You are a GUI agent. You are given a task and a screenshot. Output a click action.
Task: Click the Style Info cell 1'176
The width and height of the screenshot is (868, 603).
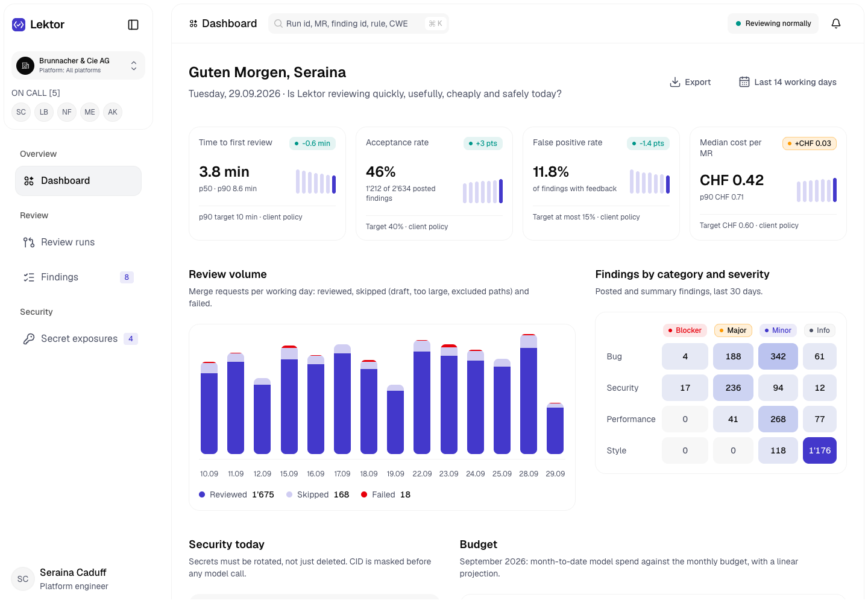pos(820,450)
